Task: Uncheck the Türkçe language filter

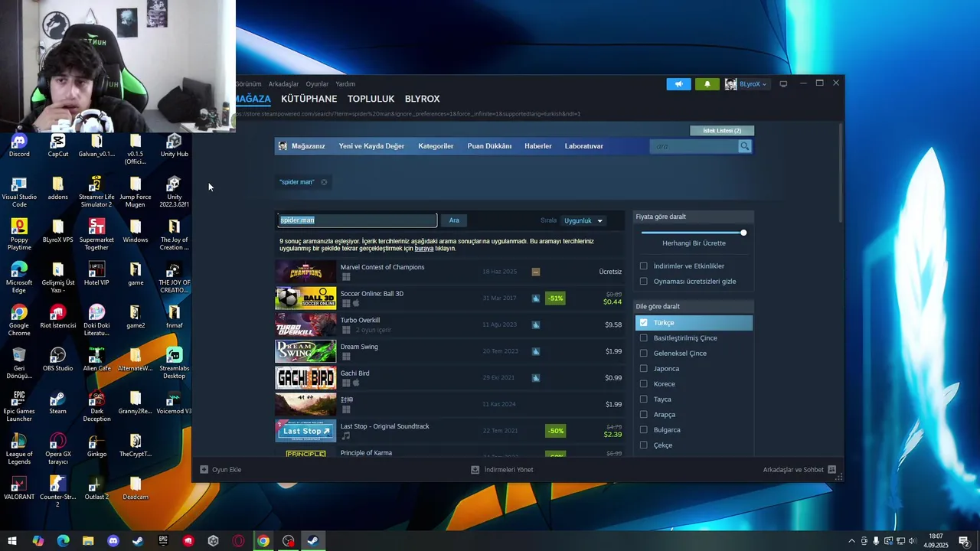Action: click(x=643, y=323)
